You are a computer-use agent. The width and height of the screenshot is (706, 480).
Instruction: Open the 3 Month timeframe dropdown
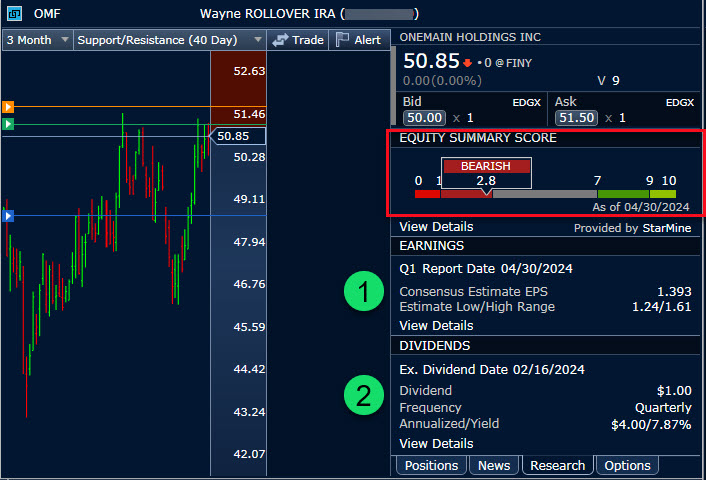38,39
